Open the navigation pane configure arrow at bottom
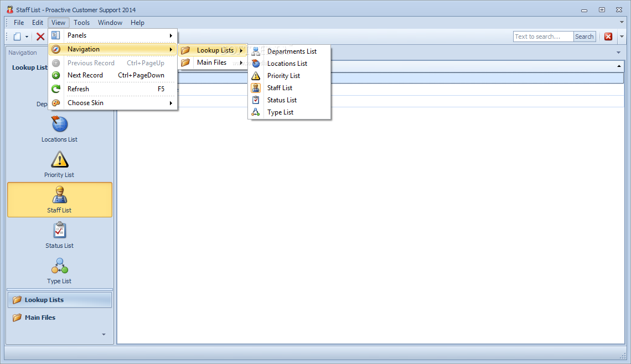This screenshot has width=631, height=364. 104,334
